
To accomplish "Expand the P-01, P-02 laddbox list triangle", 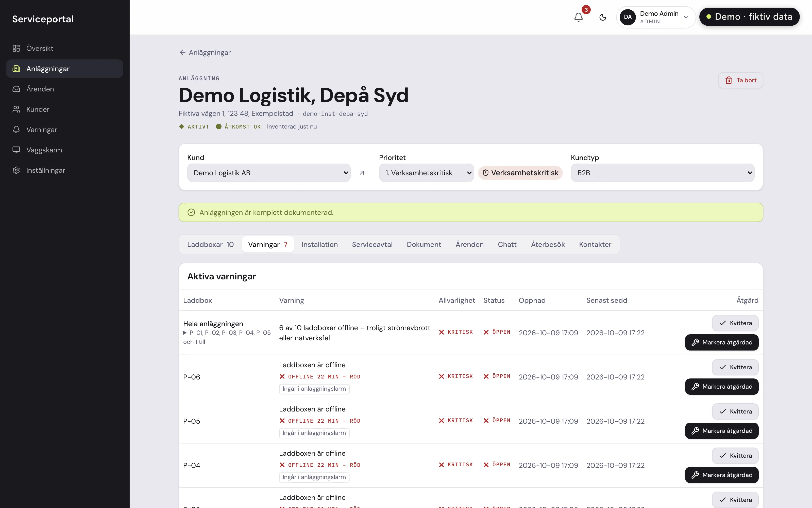I will [185, 333].
